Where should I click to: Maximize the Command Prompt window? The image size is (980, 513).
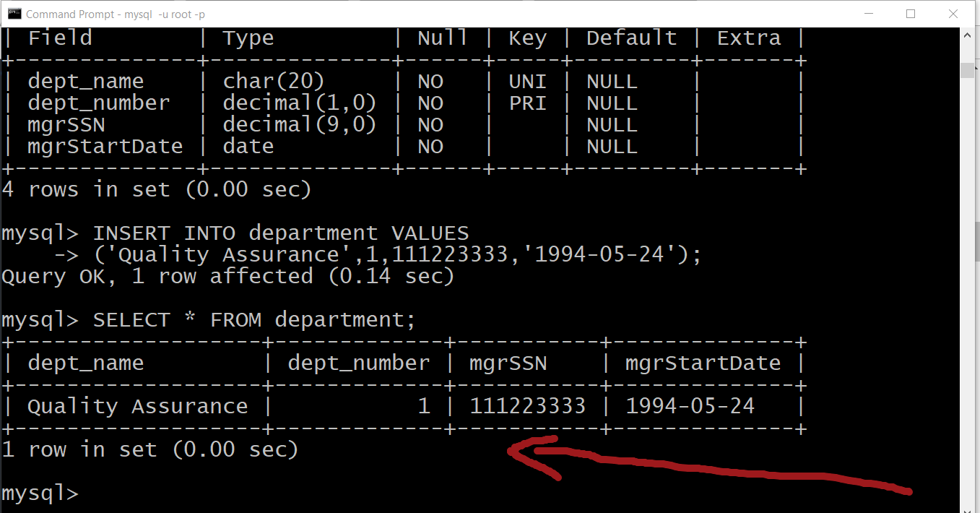pos(911,14)
